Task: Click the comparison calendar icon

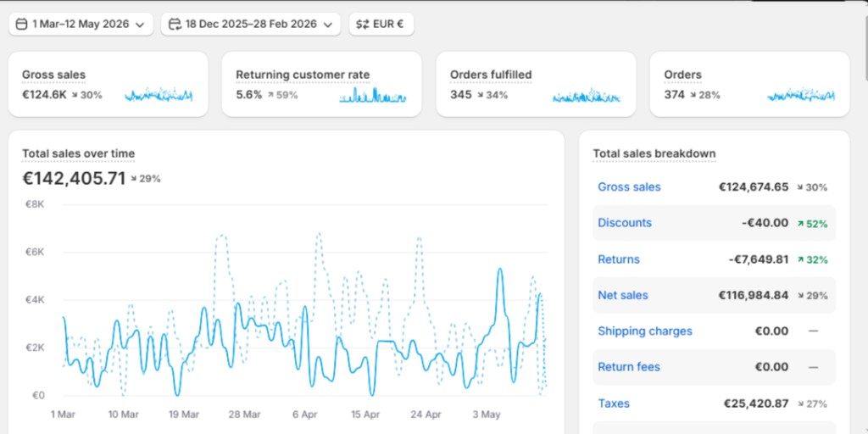Action: (175, 25)
